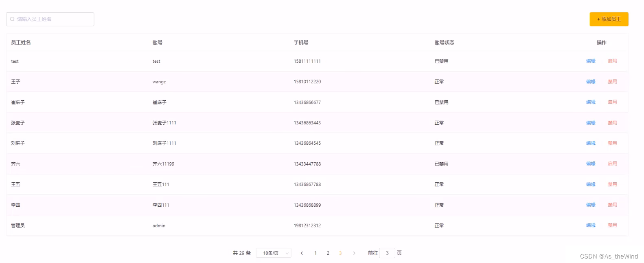
Task: Select phone number 13436866677
Action: tap(307, 102)
